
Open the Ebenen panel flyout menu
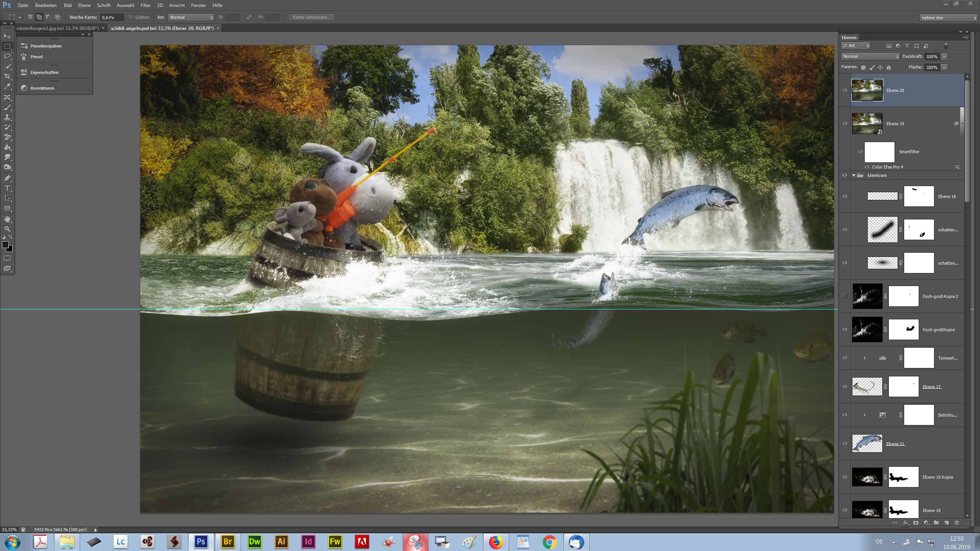pos(966,38)
